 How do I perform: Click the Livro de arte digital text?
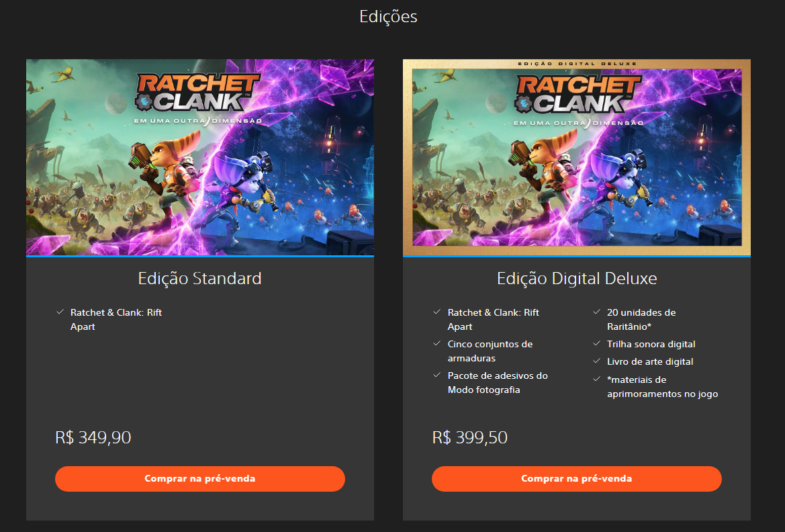(650, 361)
